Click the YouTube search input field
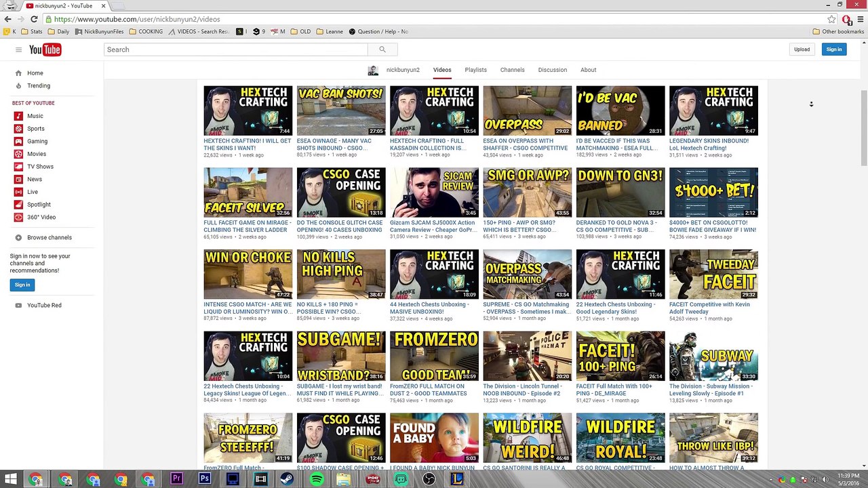 [x=236, y=49]
